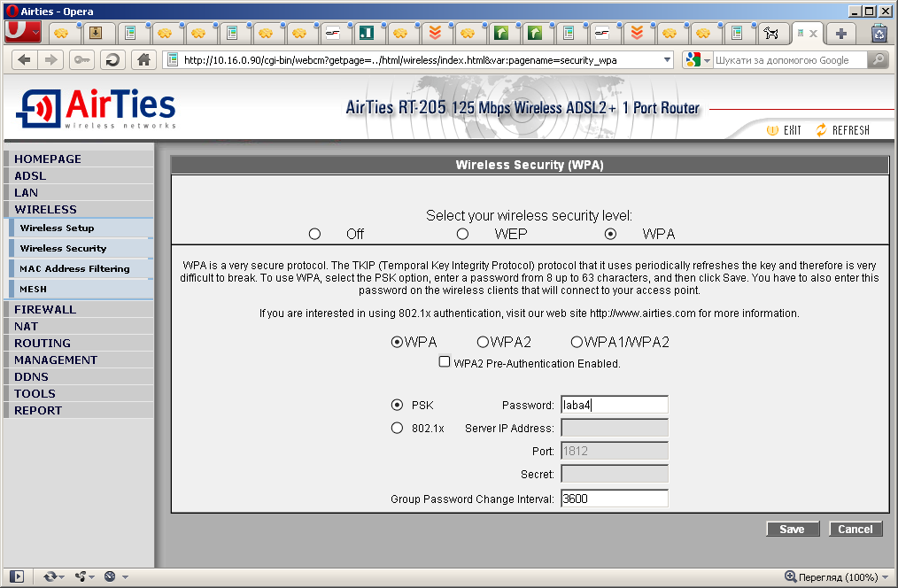
Task: Switch to the tab with download box icon
Action: coord(96,33)
